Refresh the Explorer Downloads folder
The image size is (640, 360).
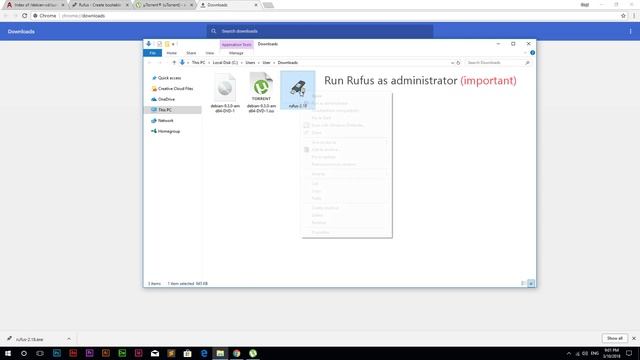coord(458,63)
